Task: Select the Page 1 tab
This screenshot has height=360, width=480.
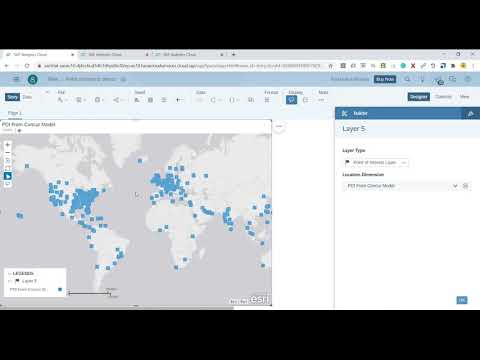Action: point(15,113)
